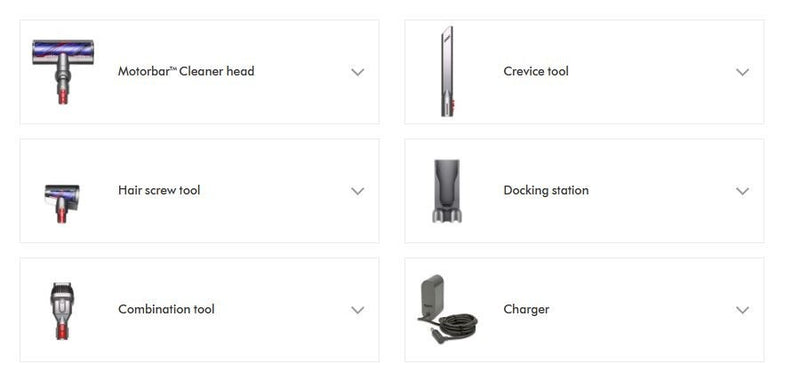This screenshot has width=800, height=380.
Task: Select the Motorbar Cleaner head label
Action: pos(186,71)
